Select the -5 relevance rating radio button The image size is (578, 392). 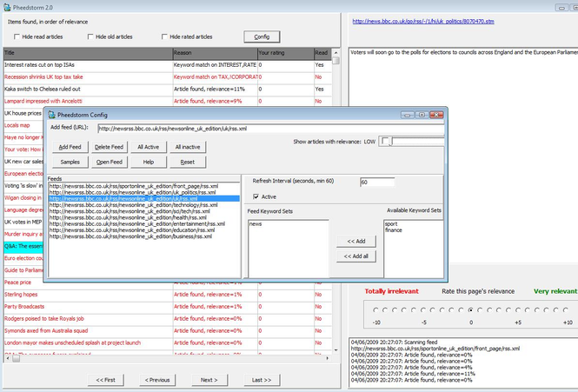coord(423,310)
